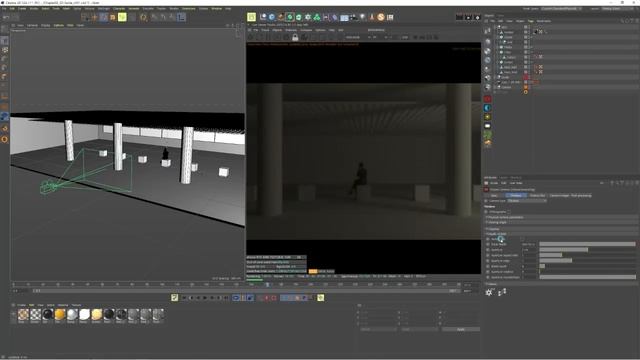
Task: Click the red icon beside the object manager
Action: pos(488,99)
